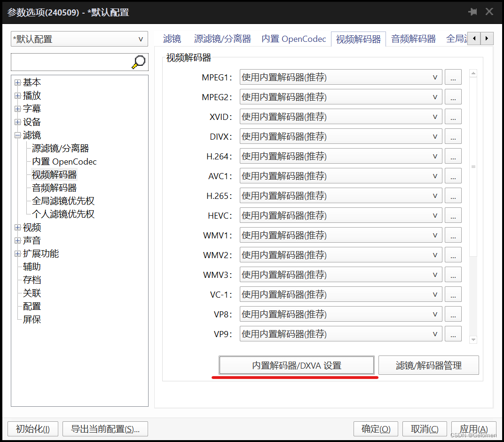The image size is (504, 442).
Task: Open the "..." options beside H.265
Action: [x=452, y=195]
